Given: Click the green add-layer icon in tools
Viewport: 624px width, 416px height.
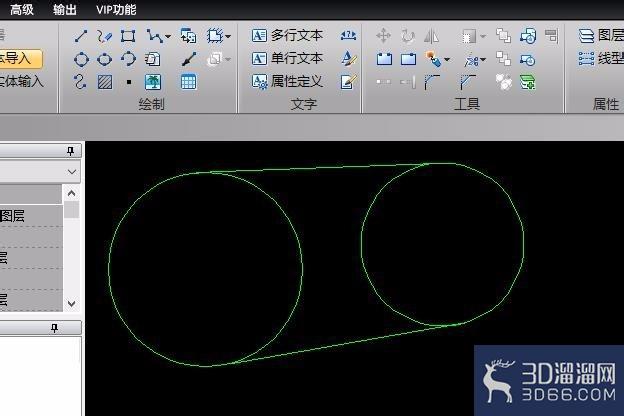Looking at the screenshot, I should tap(528, 82).
